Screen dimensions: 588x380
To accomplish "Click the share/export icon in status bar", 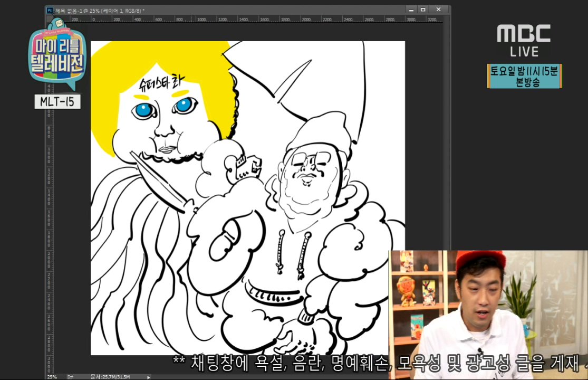I will pyautogui.click(x=70, y=377).
